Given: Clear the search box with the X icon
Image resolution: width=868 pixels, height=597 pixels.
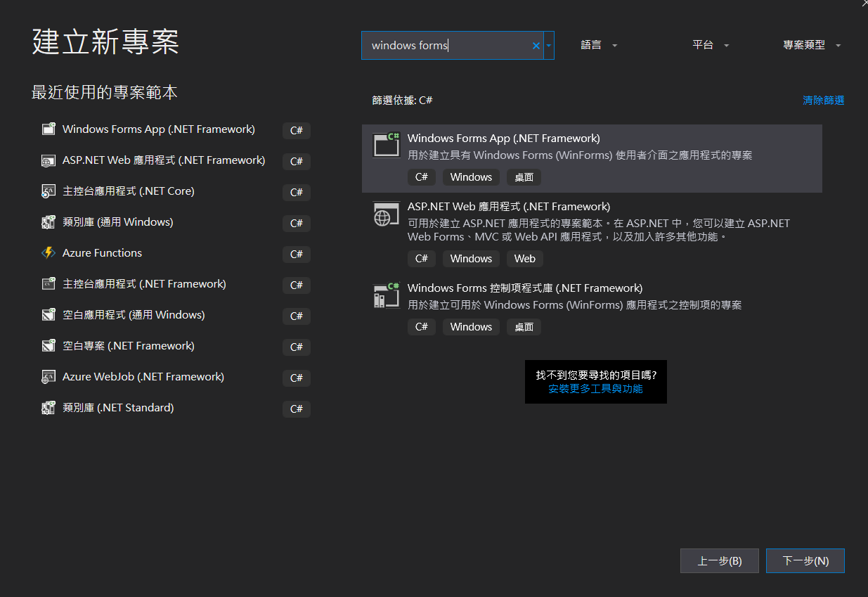Looking at the screenshot, I should point(536,46).
